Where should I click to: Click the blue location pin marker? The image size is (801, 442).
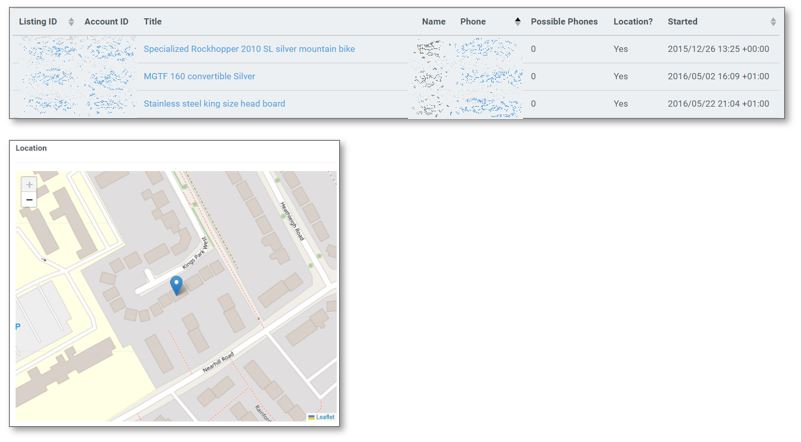[177, 286]
